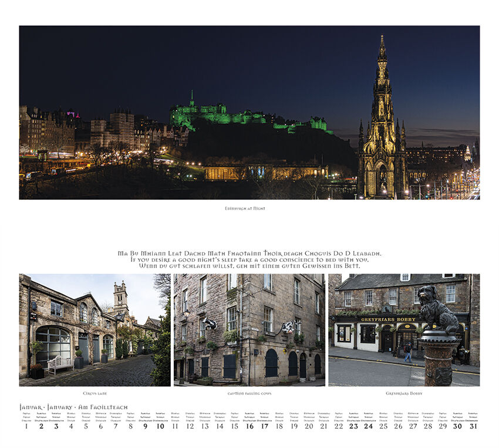Select day 1 in the calendar strip

pyautogui.click(x=26, y=426)
